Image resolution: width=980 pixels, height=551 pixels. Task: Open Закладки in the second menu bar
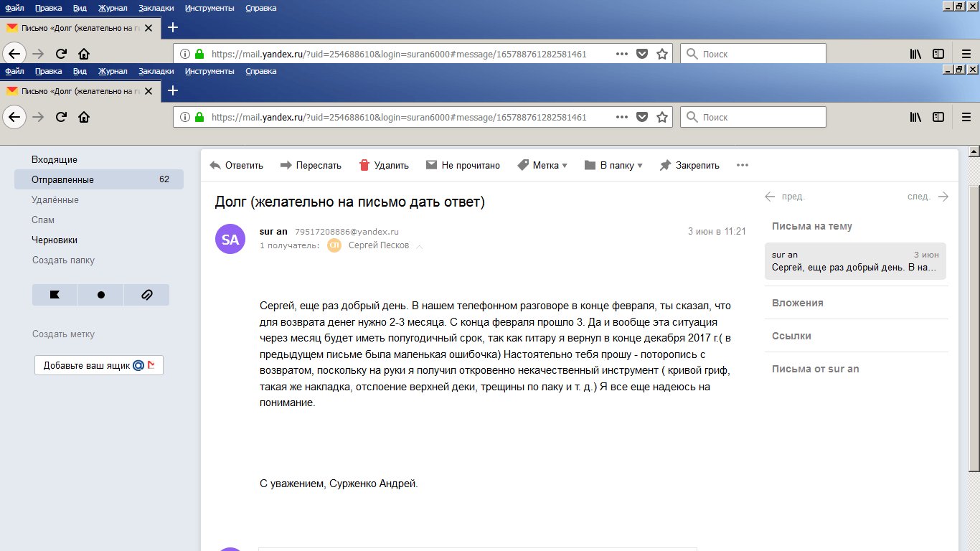(x=156, y=71)
